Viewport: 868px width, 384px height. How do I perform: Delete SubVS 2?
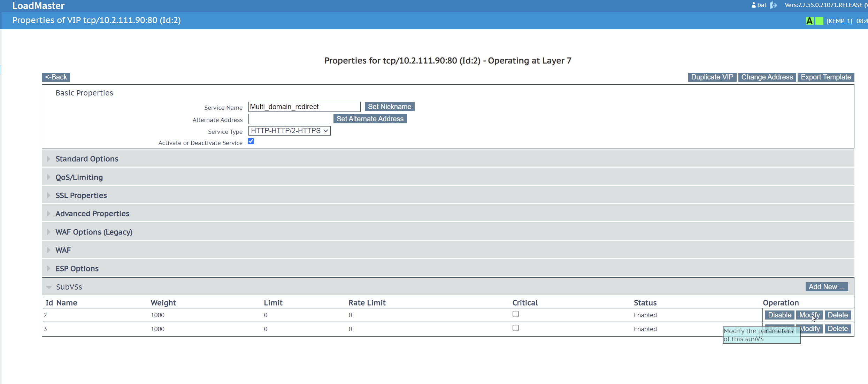(x=838, y=315)
